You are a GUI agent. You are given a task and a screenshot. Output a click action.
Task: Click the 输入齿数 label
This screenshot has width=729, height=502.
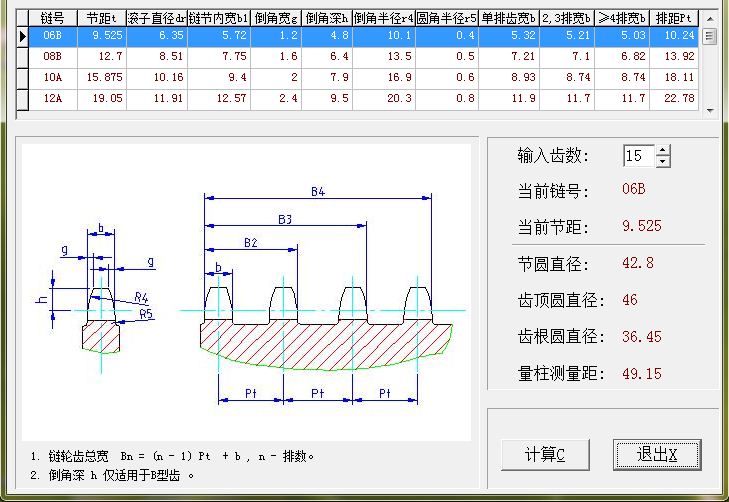(x=553, y=156)
